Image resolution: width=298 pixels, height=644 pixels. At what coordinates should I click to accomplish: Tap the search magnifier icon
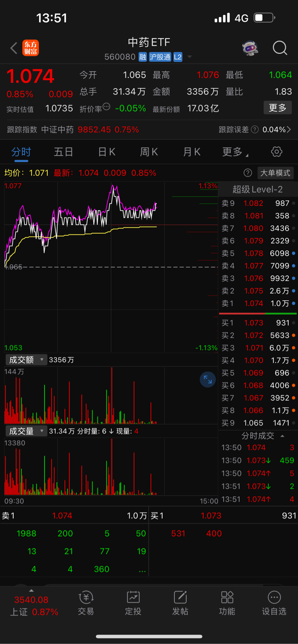[x=280, y=48]
